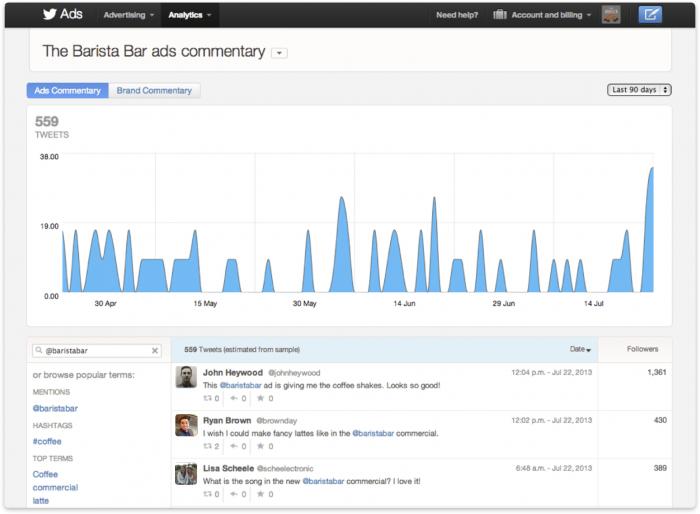Change the Last 90 days range
Image resolution: width=700 pixels, height=514 pixels.
tap(639, 90)
